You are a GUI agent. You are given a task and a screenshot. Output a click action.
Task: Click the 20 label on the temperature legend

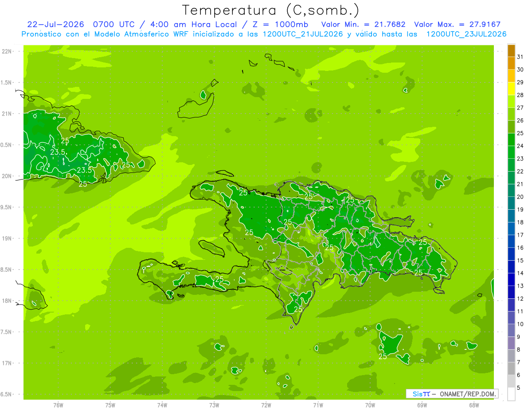click(x=520, y=197)
